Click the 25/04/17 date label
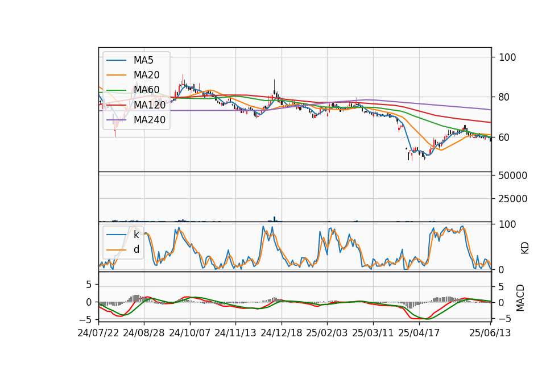 point(419,333)
